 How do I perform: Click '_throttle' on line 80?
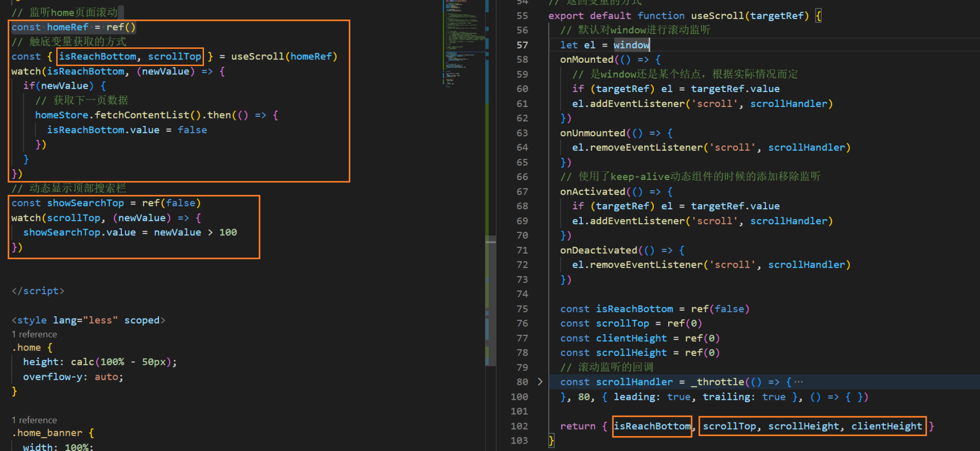coord(717,382)
